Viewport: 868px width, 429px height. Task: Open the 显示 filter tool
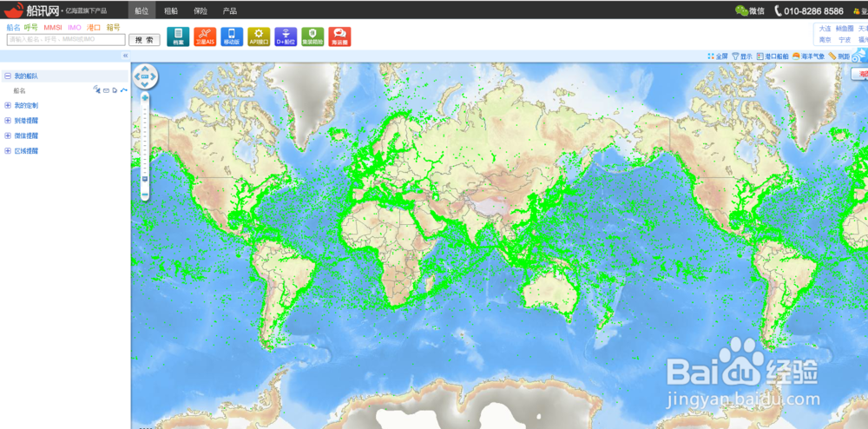[742, 56]
